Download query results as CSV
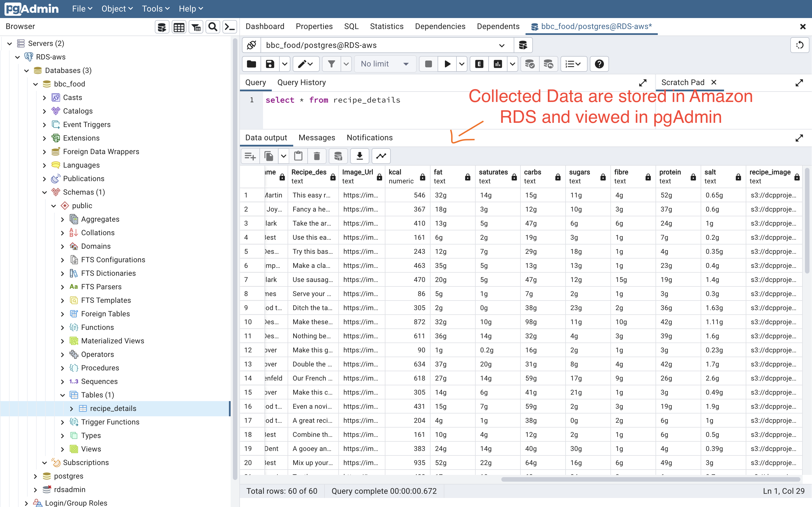Image resolution: width=812 pixels, height=507 pixels. [359, 156]
